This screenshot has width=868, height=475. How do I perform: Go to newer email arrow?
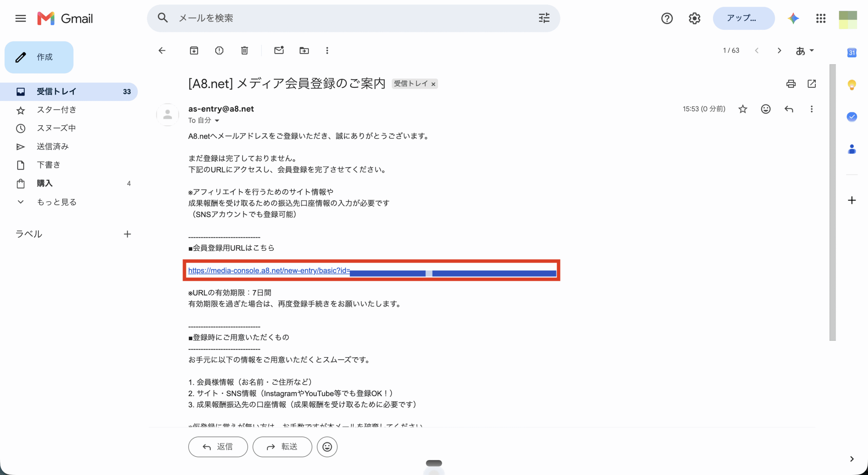(756, 50)
